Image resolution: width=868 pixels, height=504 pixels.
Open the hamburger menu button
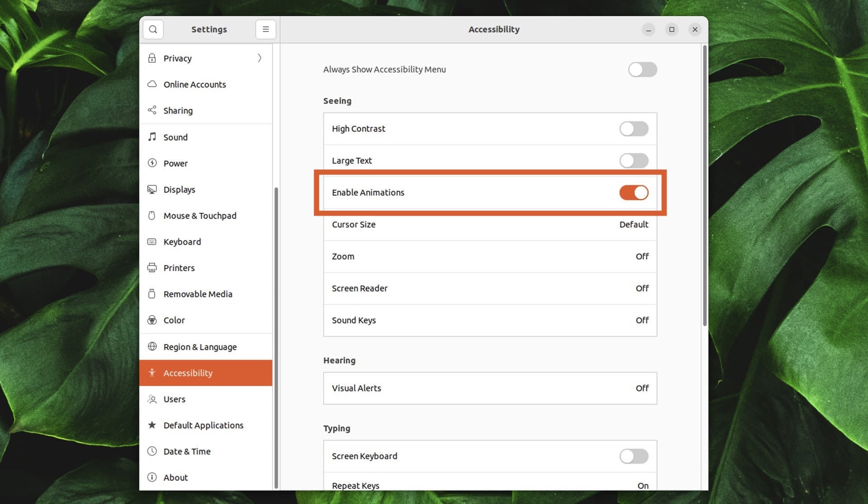[x=265, y=29]
